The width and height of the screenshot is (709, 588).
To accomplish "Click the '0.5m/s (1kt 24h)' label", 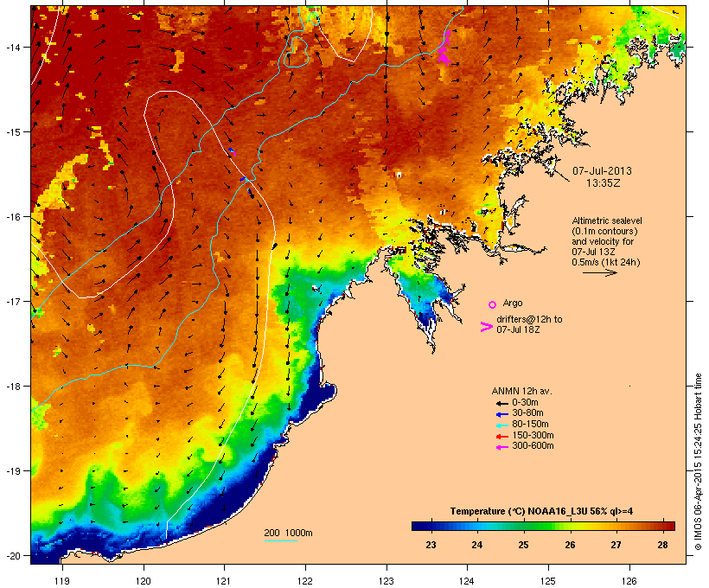I will (606, 262).
